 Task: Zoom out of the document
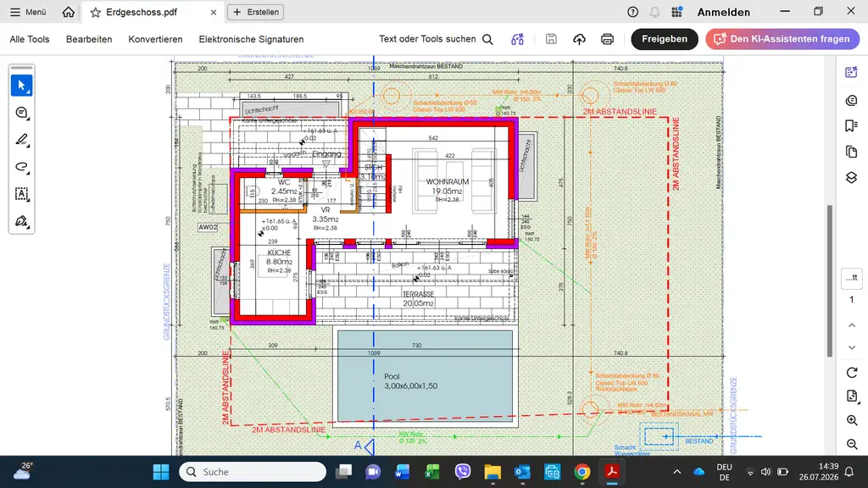coord(852,444)
